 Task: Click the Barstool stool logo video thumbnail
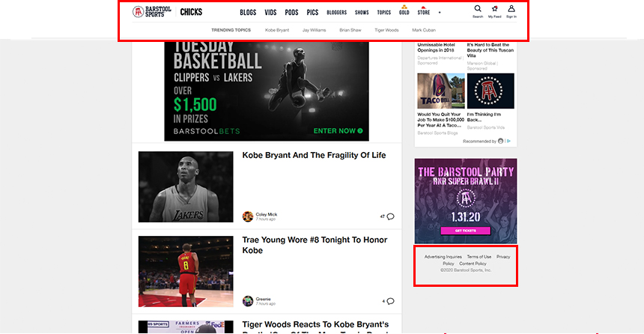pyautogui.click(x=490, y=91)
